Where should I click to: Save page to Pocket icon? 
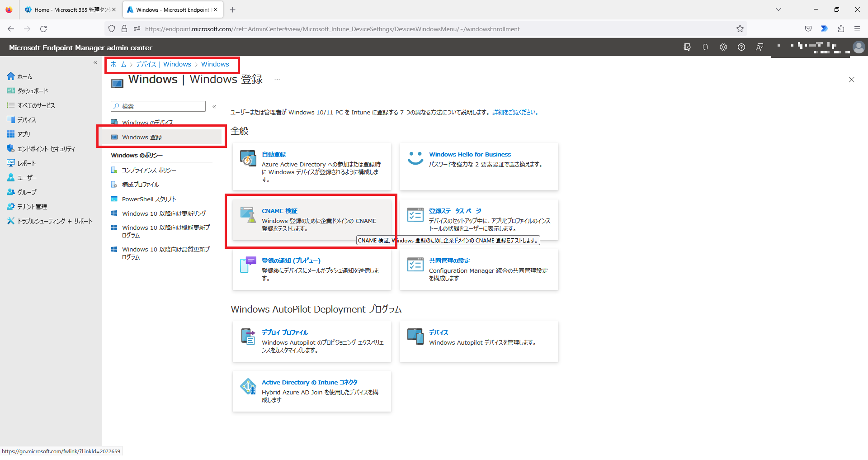tap(808, 29)
